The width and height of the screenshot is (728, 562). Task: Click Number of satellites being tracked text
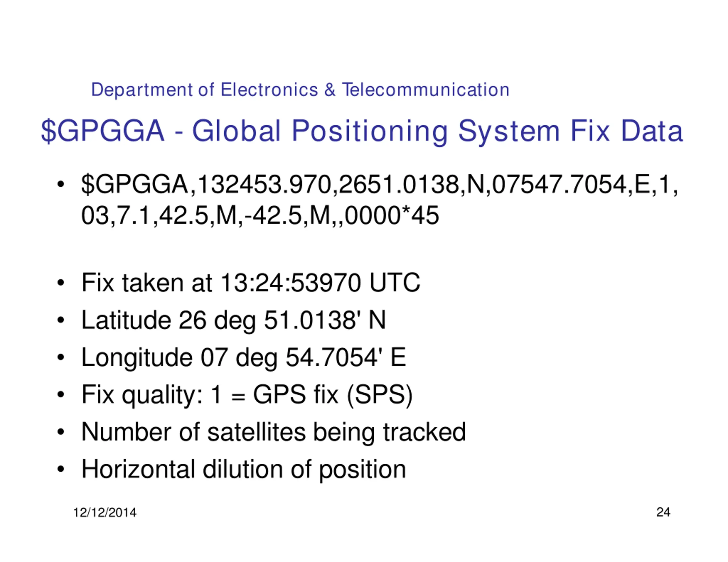coord(274,432)
